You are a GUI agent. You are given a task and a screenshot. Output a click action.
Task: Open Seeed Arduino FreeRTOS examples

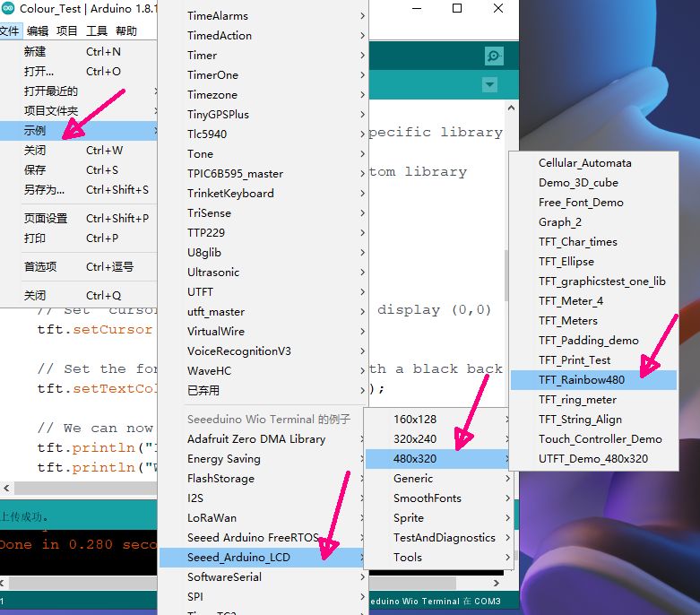pyautogui.click(x=264, y=537)
